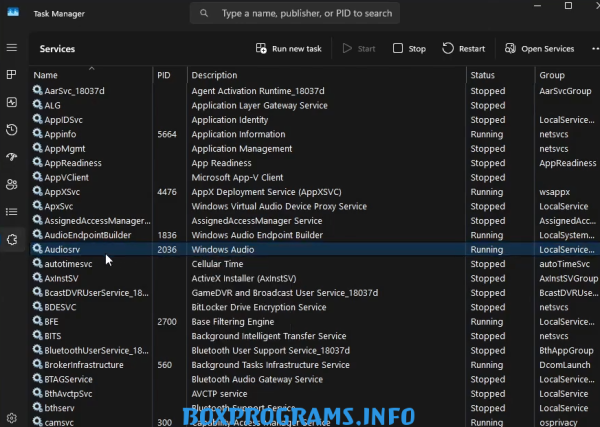Sort by Description column header
Viewport: 600px width, 427px height.
pyautogui.click(x=214, y=75)
